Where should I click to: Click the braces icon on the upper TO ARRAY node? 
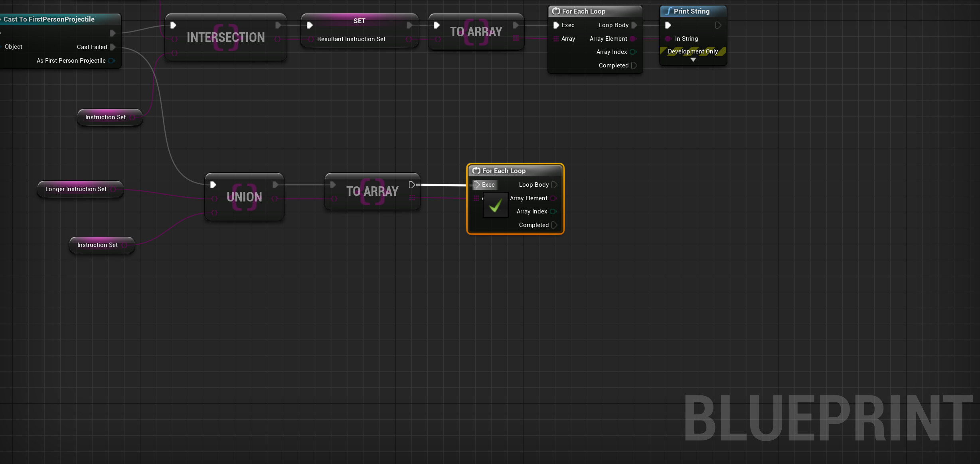click(476, 31)
